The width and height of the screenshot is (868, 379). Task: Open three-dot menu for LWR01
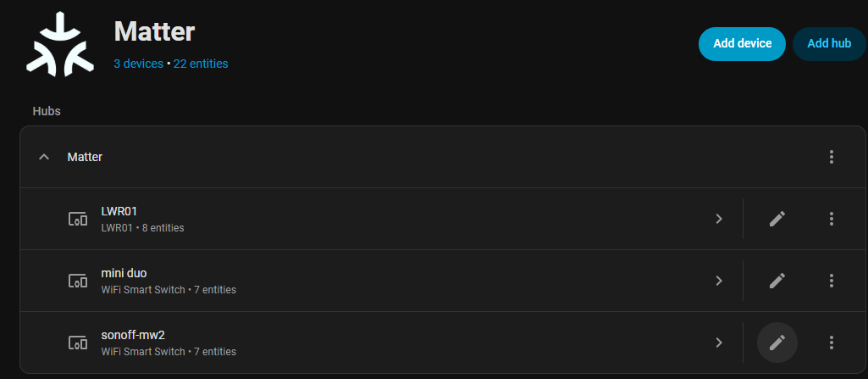pos(832,219)
